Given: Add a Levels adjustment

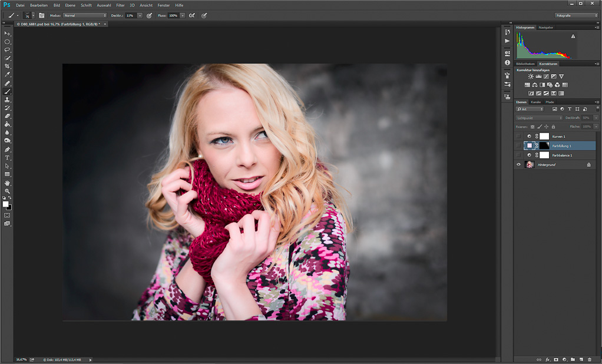Looking at the screenshot, I should (x=538, y=77).
